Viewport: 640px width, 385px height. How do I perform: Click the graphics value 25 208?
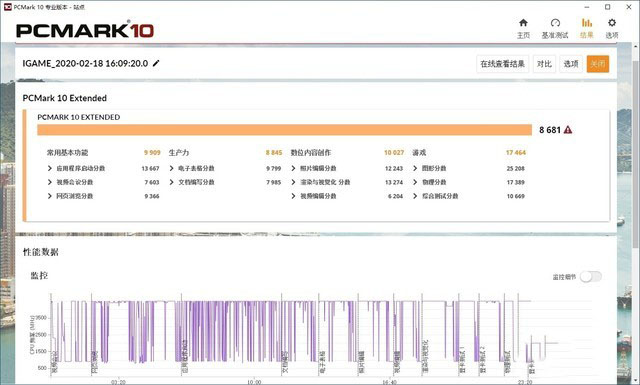tap(516, 168)
